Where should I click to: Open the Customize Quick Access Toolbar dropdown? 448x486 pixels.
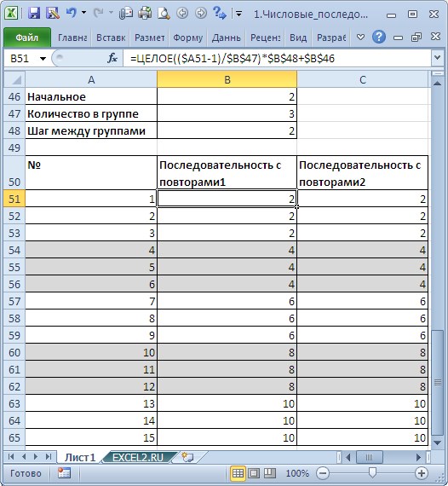coord(238,14)
